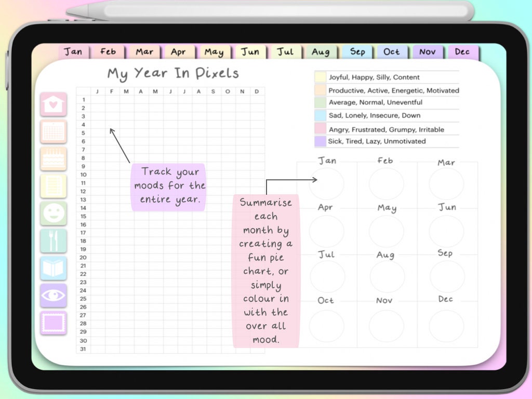The width and height of the screenshot is (532, 399).
Task: Select the frame icon at sidebar bottom
Action: point(54,322)
